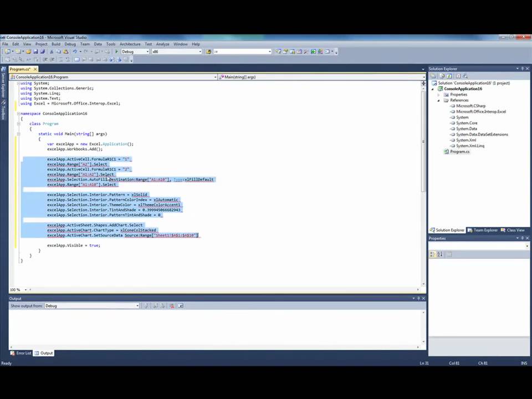This screenshot has width=532, height=399.
Task: Toggle Word Wrap icon in Output toolbar
Action: click(x=181, y=306)
